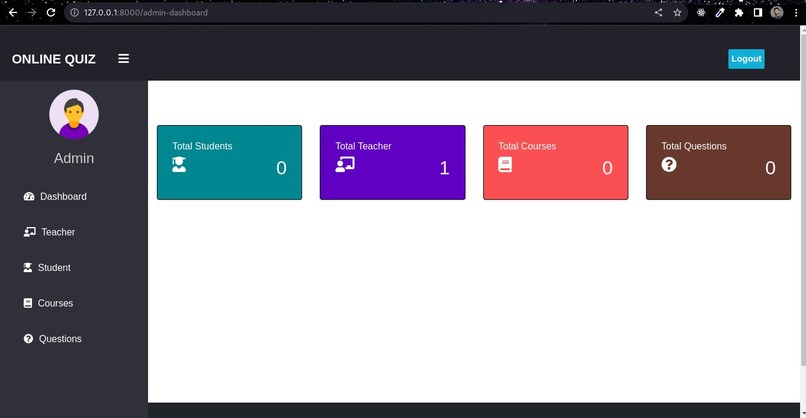Click the Questions help icon in sidebar
The image size is (806, 418).
click(x=28, y=339)
